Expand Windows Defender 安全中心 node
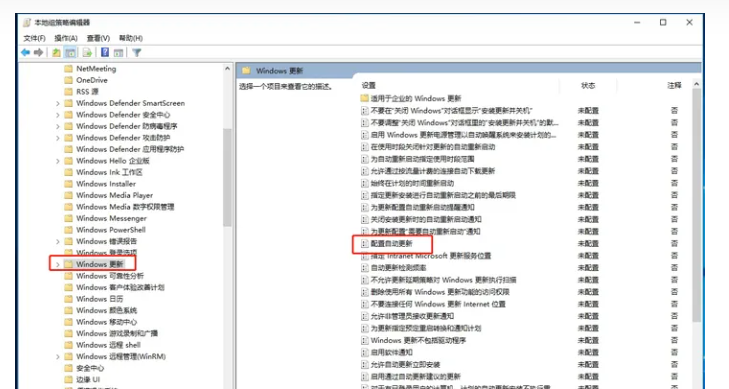729x389 pixels. click(58, 115)
